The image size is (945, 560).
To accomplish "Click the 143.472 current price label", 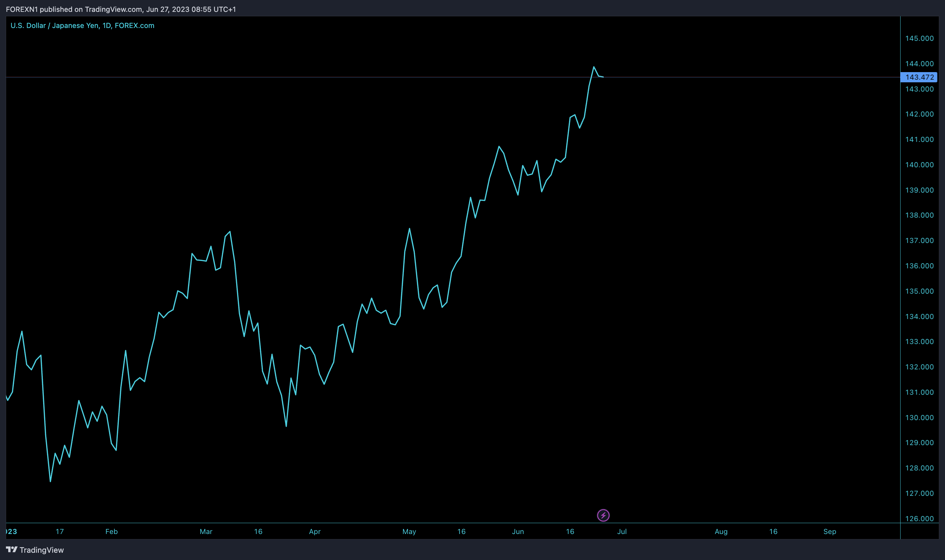I will pyautogui.click(x=919, y=77).
